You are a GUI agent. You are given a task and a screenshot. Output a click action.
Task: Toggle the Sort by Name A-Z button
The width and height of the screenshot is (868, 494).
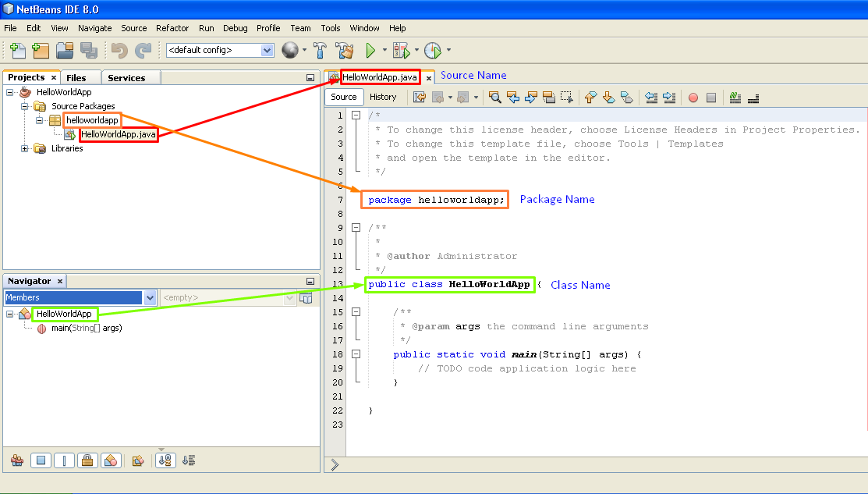pyautogui.click(x=165, y=460)
